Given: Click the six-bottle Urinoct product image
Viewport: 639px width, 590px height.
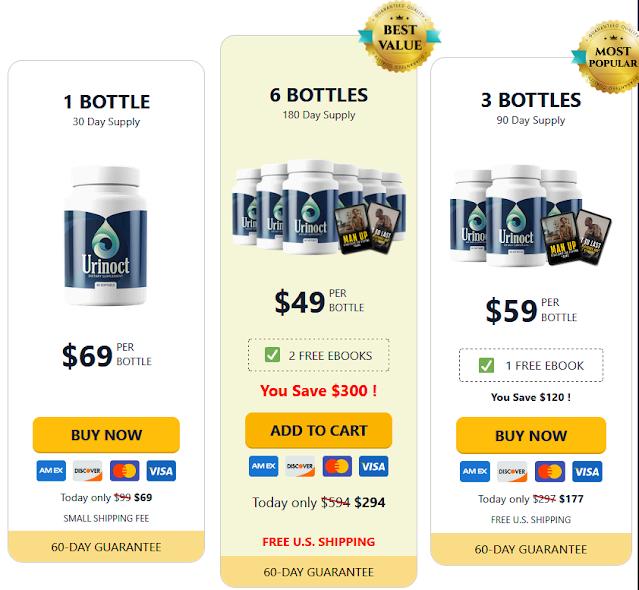Looking at the screenshot, I should (319, 207).
